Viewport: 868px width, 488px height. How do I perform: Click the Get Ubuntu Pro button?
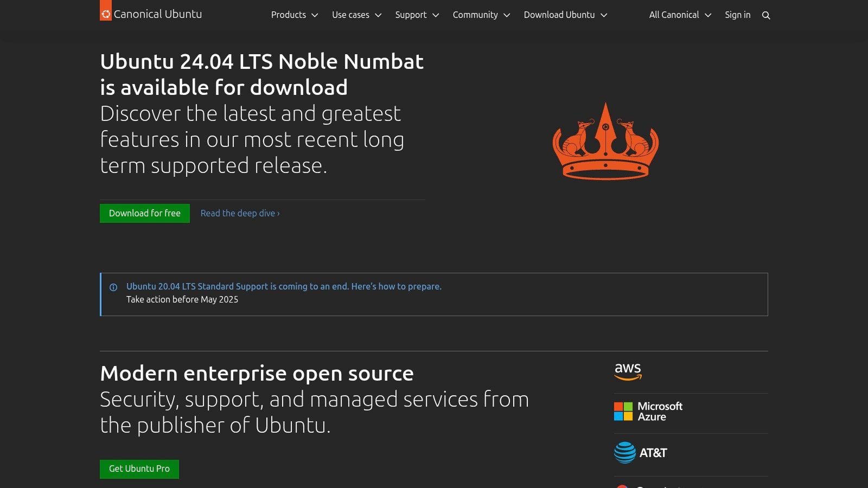139,469
